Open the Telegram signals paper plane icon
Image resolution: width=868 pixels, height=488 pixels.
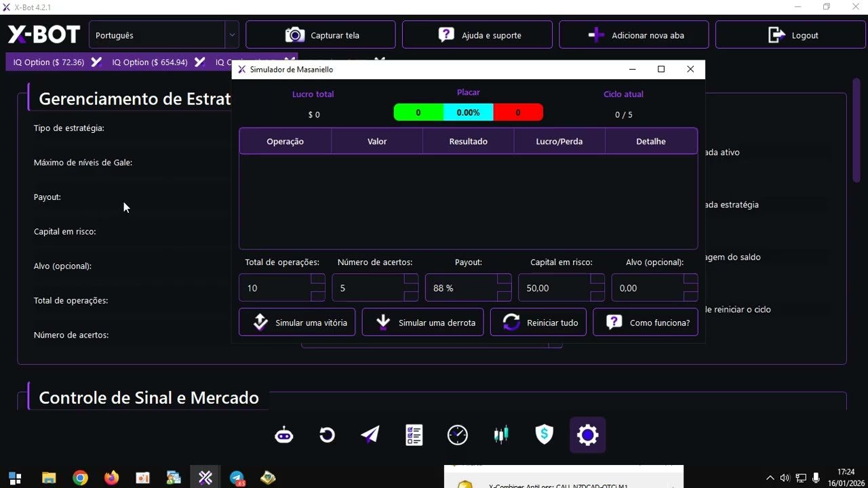pyautogui.click(x=370, y=434)
